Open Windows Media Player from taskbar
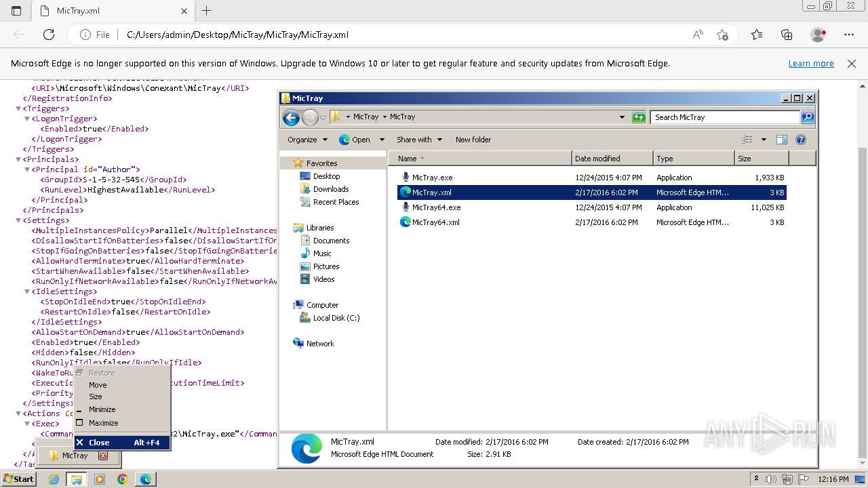The image size is (868, 488). [100, 479]
